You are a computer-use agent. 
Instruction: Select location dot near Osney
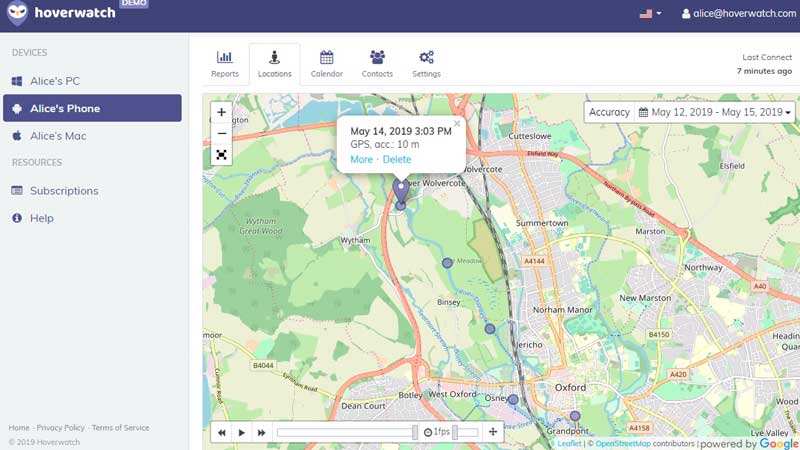click(513, 399)
